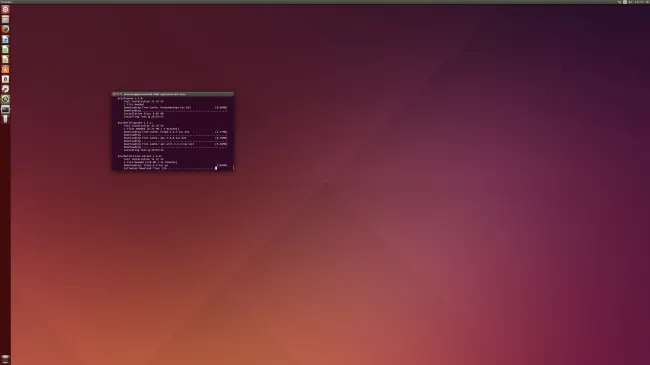Open LibreOffice Impress from the launcher
Image resolution: width=650 pixels, height=365 pixels.
click(5, 59)
